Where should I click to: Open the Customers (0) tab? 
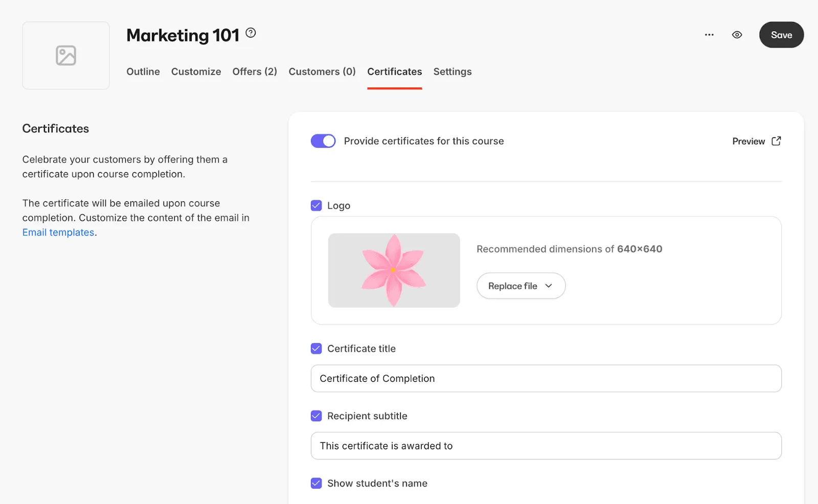click(322, 72)
